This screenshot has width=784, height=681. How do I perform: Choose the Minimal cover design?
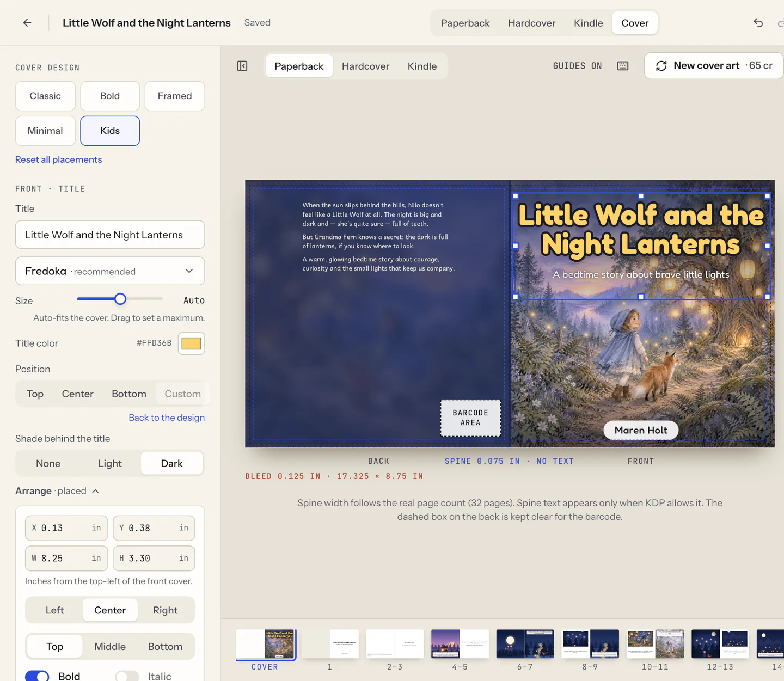point(45,131)
